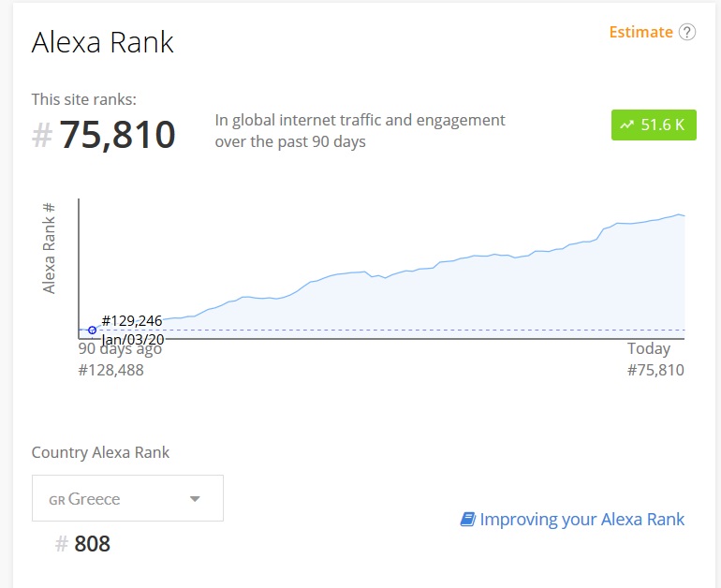Open Improving your Alexa Rank link
721x588 pixels.
click(581, 520)
